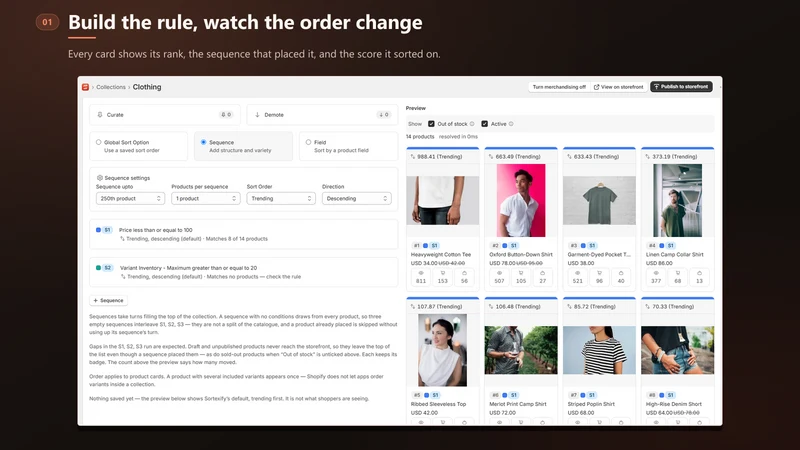Viewport: 800px width, 450px height.
Task: Click the views eye stat showing 521
Action: coord(578,277)
